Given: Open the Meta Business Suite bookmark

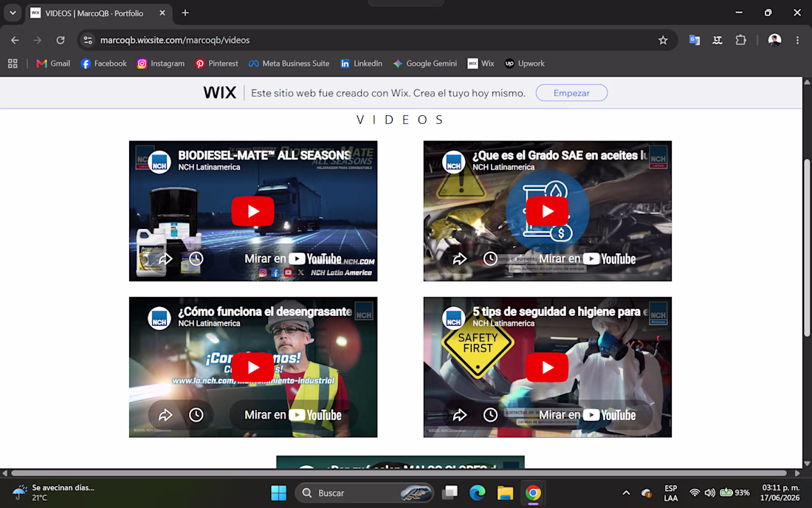Looking at the screenshot, I should pos(289,63).
